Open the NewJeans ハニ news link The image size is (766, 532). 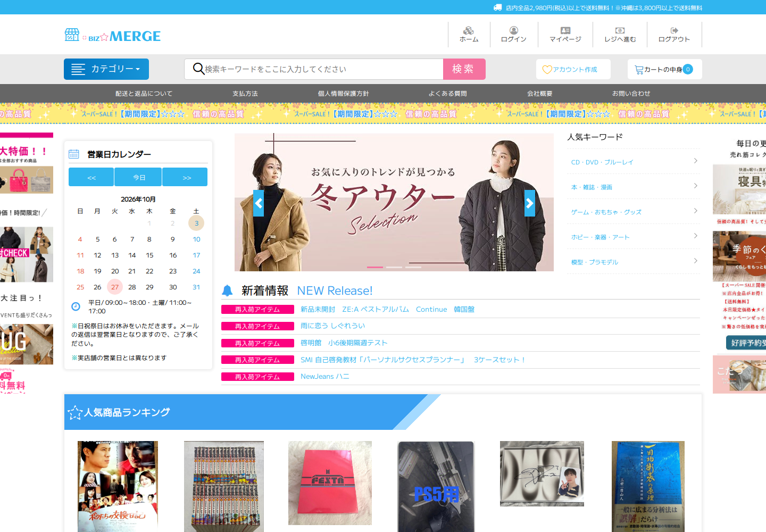pos(325,376)
